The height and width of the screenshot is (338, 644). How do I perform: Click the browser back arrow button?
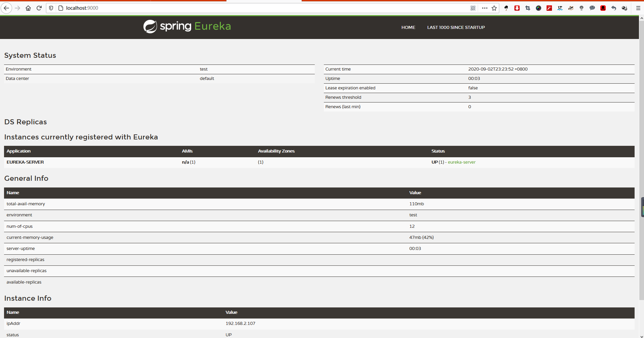pyautogui.click(x=6, y=8)
